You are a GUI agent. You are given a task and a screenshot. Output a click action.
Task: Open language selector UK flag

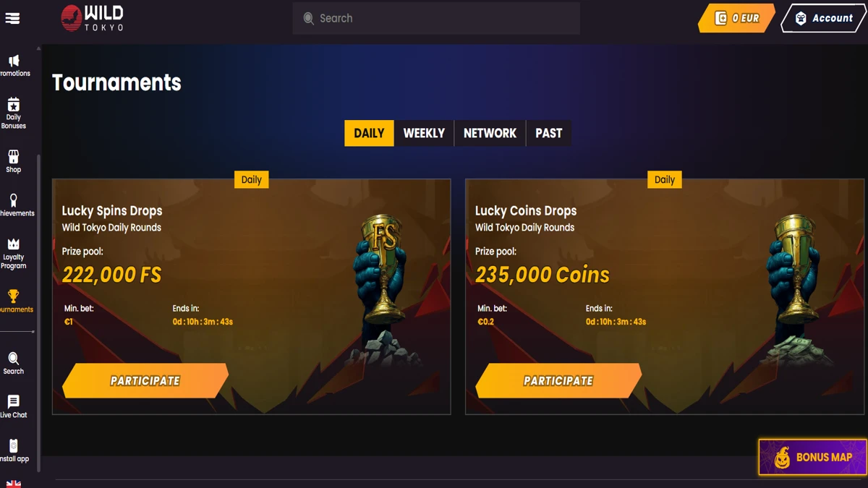(x=14, y=484)
